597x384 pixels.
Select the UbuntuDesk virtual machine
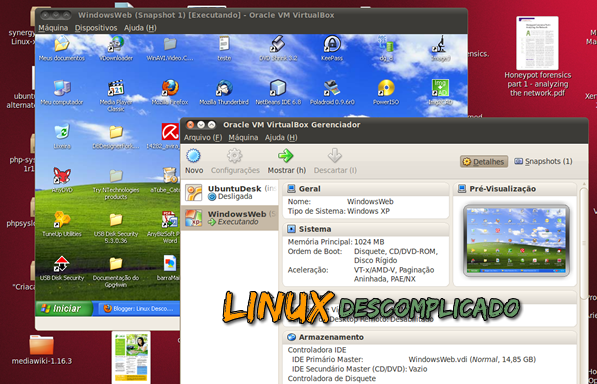point(230,193)
